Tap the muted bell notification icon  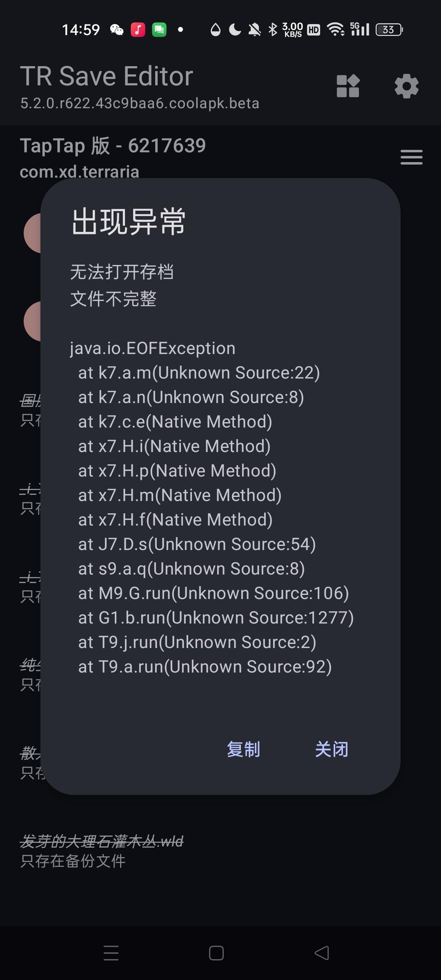click(x=255, y=30)
